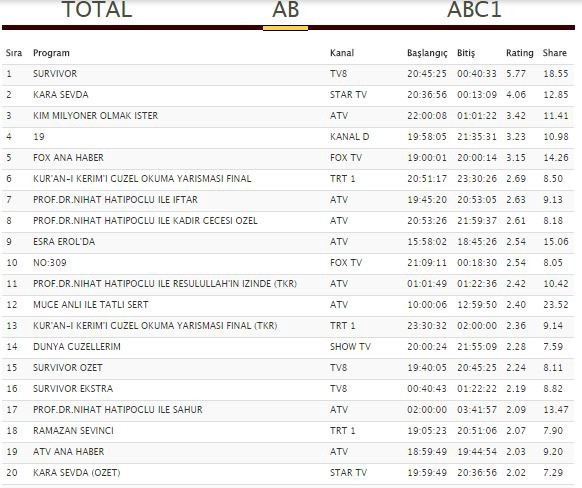The width and height of the screenshot is (582, 488).
Task: Click the Sıra column header
Action: coord(14,53)
